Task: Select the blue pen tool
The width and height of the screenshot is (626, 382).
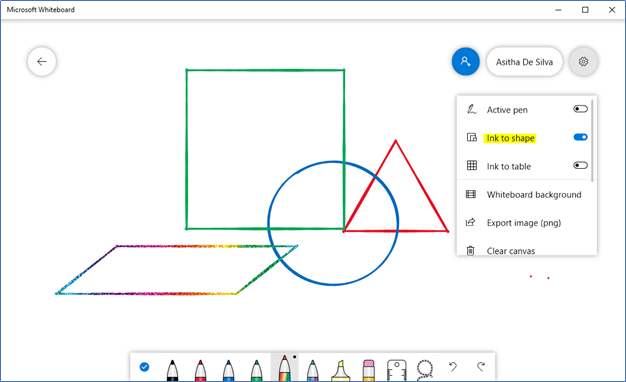Action: pyautogui.click(x=228, y=370)
